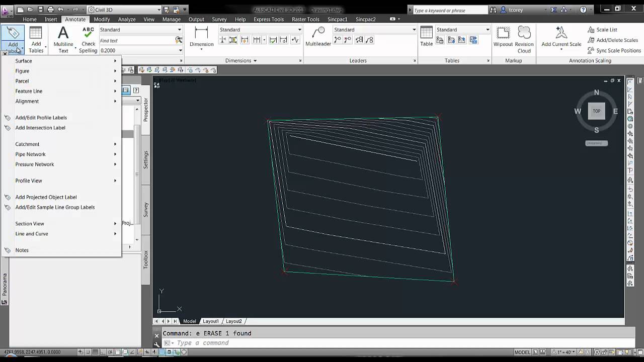Choose Add Projected Object Label
Viewport: 644px width, 362px height.
[61, 197]
